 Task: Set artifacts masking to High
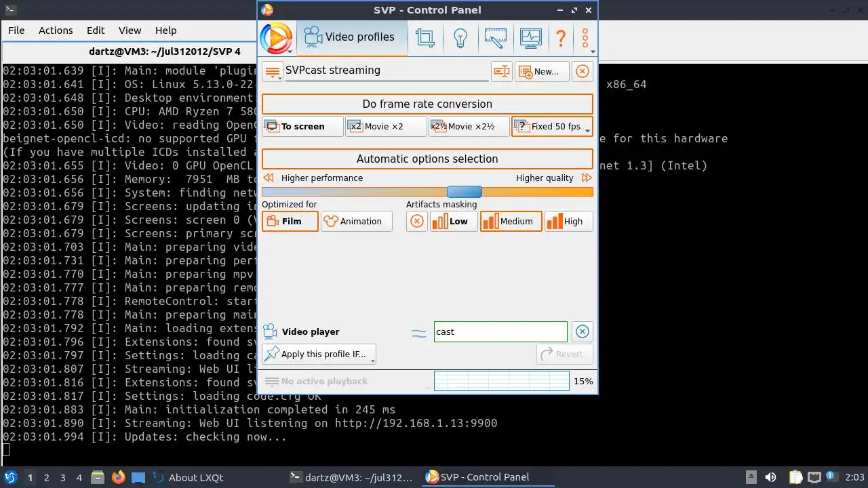(x=568, y=221)
